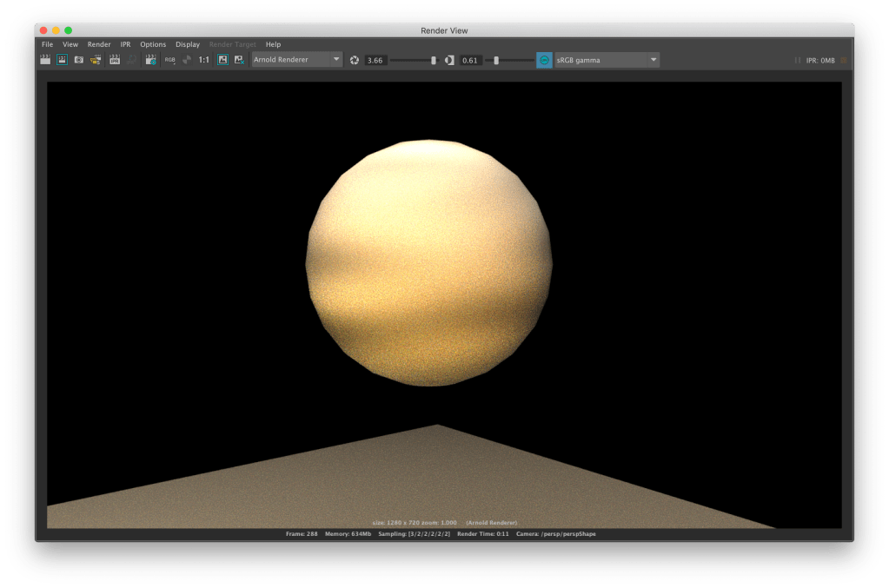Click the Snapshot camera icon
This screenshot has height=588, width=889.
point(79,60)
